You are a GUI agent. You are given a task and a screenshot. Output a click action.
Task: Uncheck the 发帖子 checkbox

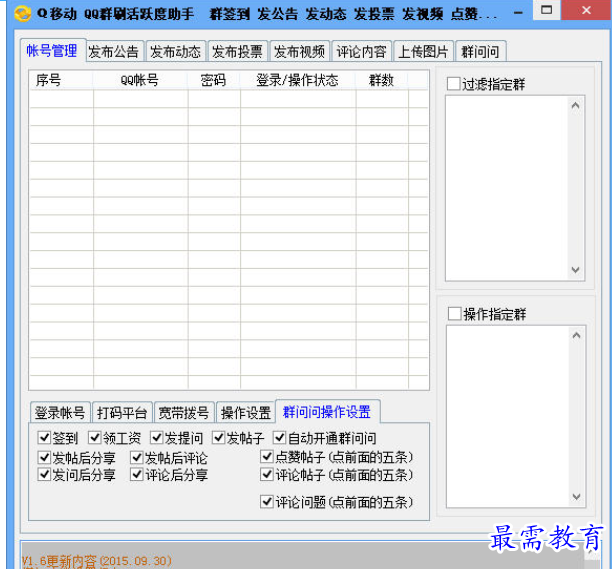(219, 437)
